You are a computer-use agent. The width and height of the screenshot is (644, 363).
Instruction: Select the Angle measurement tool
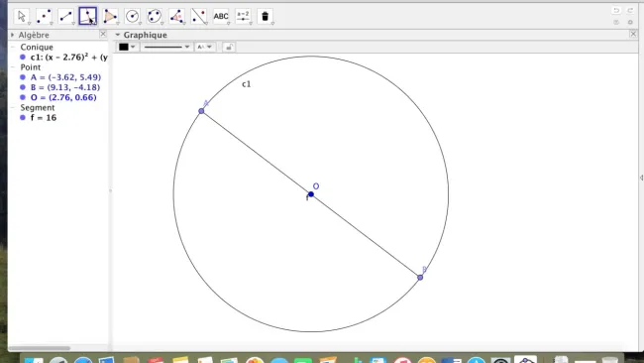176,17
